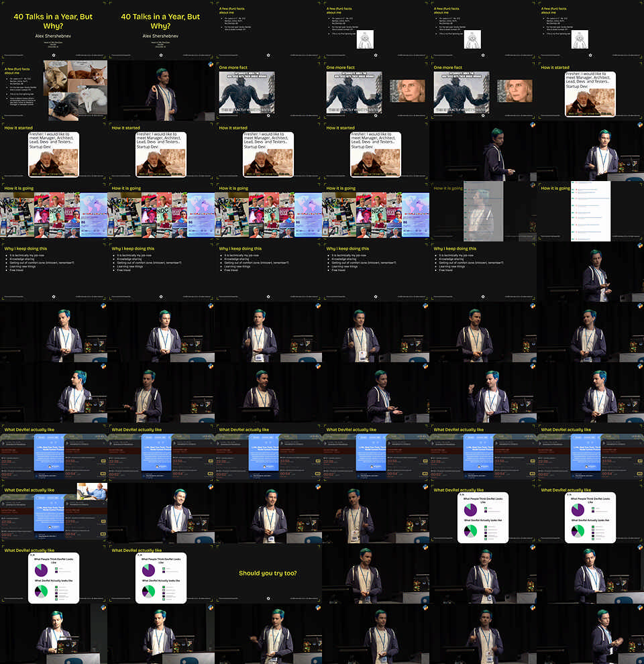
Task: Select the faded transition frame over "How it is going"
Action: point(483,211)
